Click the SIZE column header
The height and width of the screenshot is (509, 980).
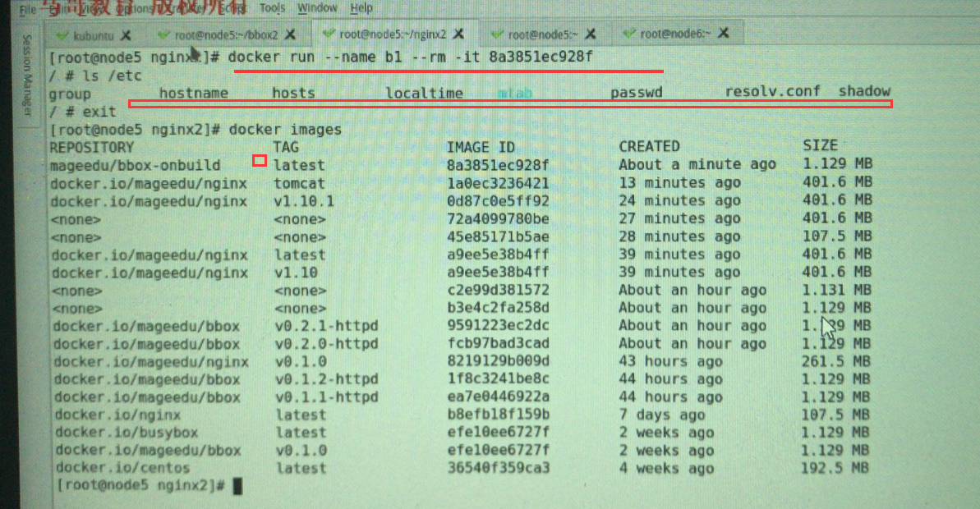point(820,145)
